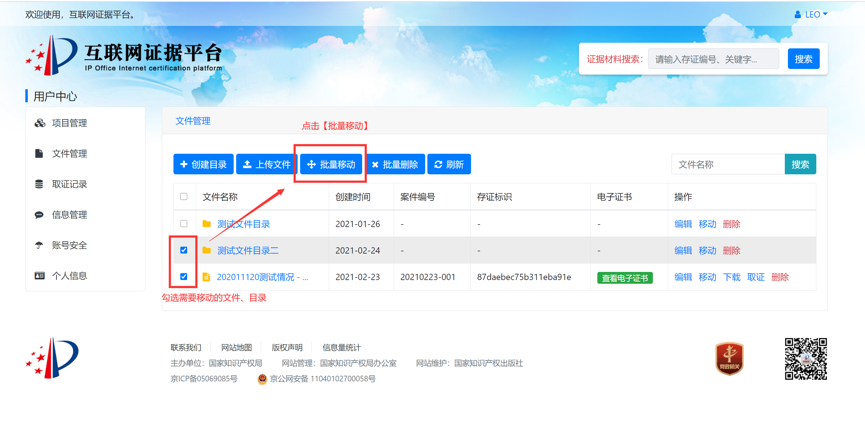The width and height of the screenshot is (865, 440).
Task: Click the 取证记录 database icon
Action: click(x=40, y=184)
